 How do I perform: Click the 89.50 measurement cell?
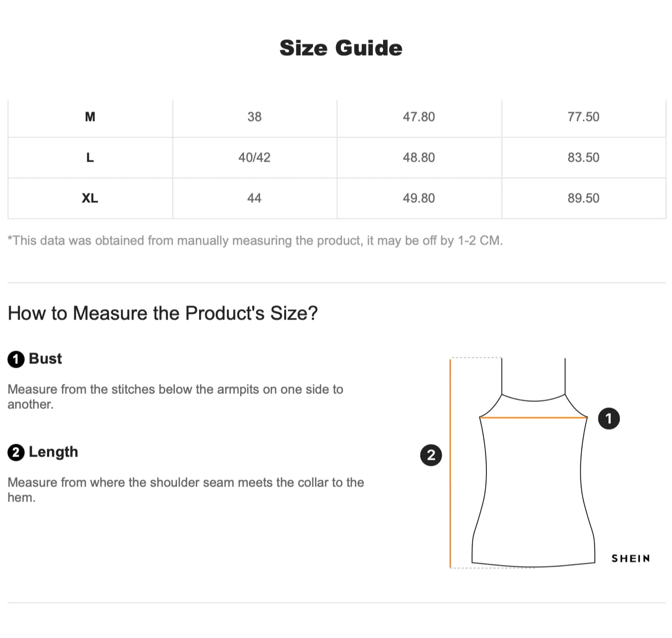583,198
